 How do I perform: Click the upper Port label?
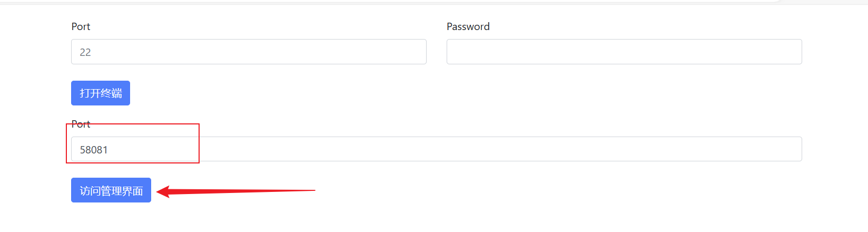coord(81,26)
